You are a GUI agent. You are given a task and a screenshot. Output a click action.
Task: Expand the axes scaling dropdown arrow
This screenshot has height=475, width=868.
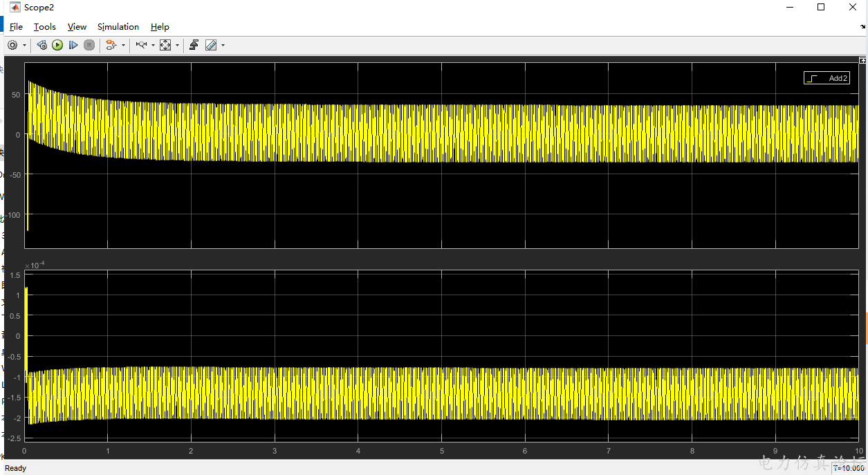click(177, 45)
